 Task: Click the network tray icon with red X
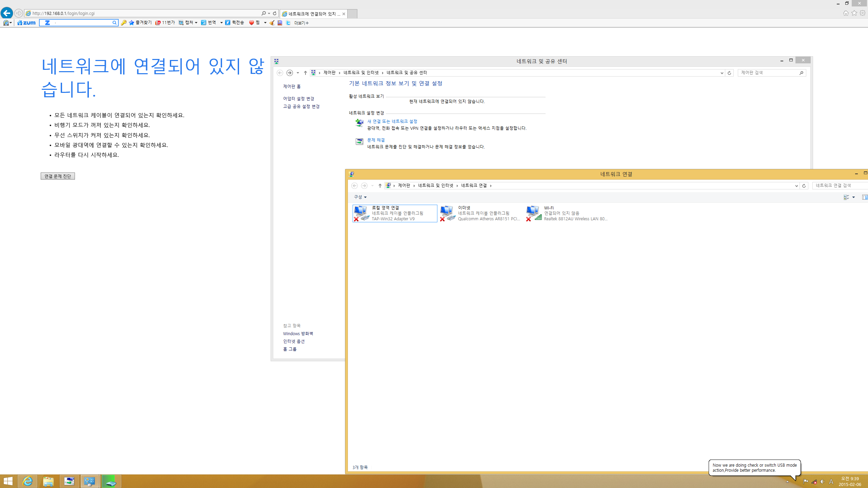point(814,482)
